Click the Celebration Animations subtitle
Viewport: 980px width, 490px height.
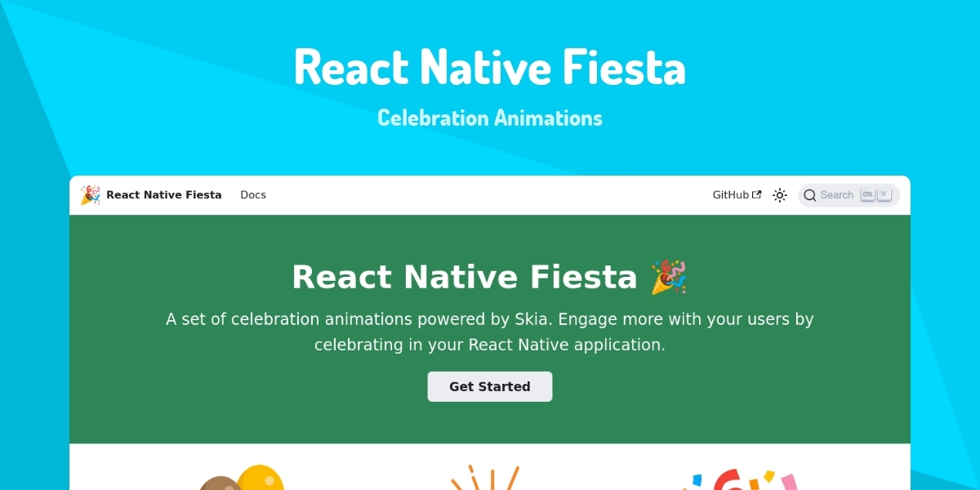(490, 118)
